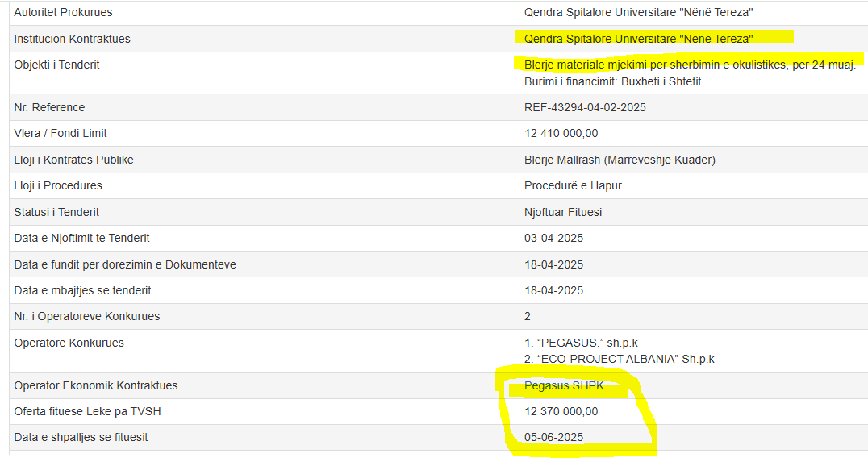Screen dimensions: 868x458
Task: Click the Autoritet Prokurues hospital name value
Action: (x=638, y=12)
